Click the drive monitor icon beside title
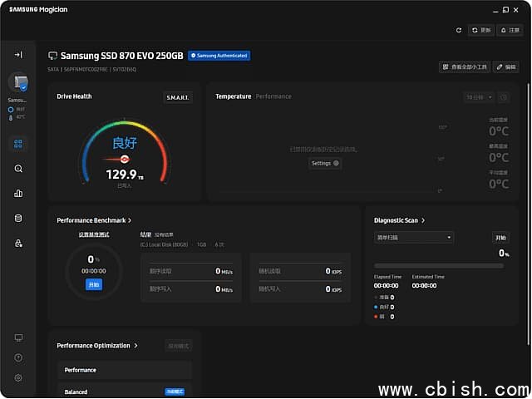The width and height of the screenshot is (532, 399). [x=52, y=56]
